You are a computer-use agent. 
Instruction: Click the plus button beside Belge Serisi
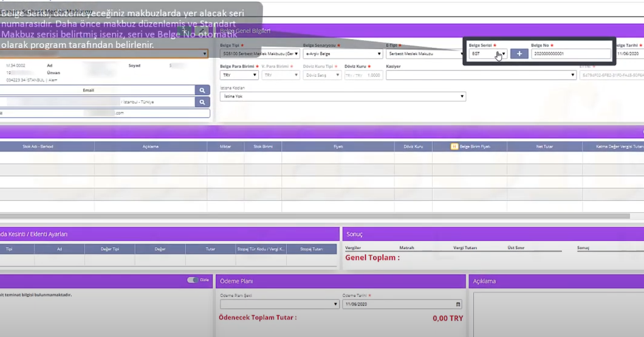click(519, 54)
